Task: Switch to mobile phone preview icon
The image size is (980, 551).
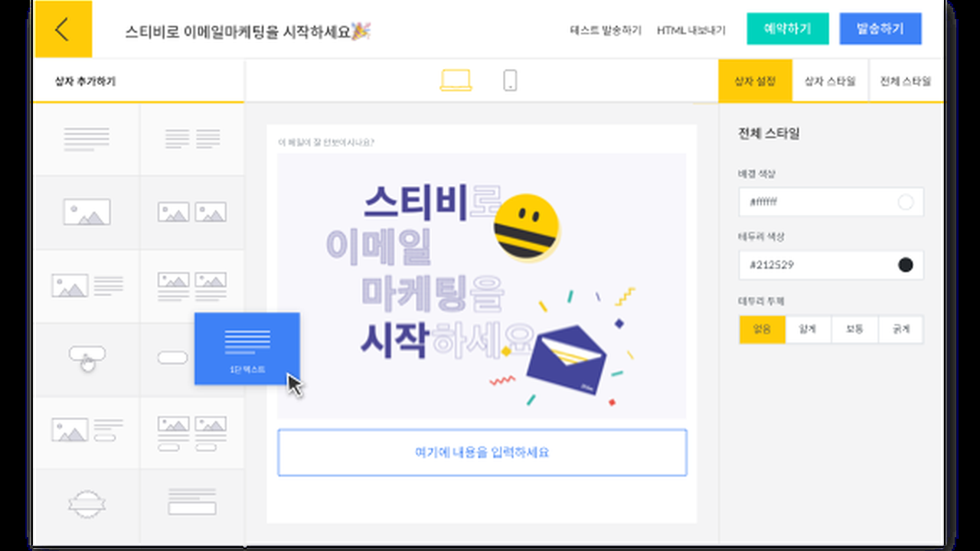Action: click(x=510, y=80)
